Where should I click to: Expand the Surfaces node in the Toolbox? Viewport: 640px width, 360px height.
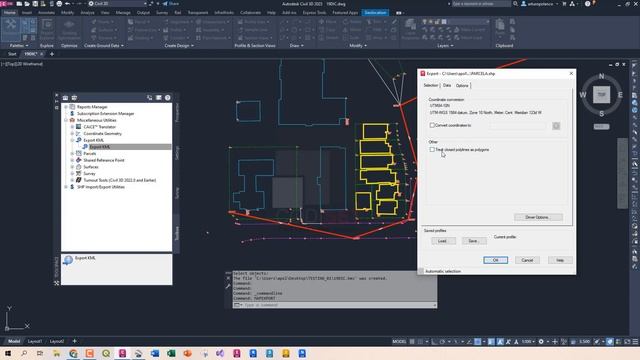(x=72, y=167)
